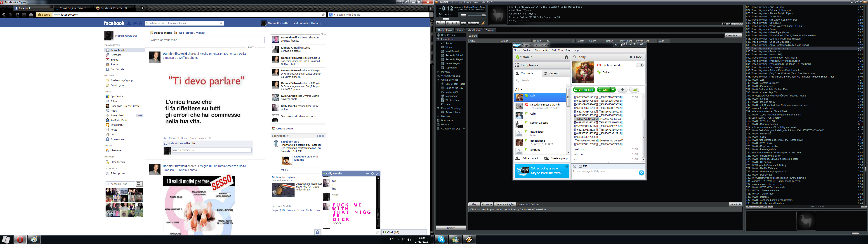
Task: Toggle the Winamp mute button
Action: coord(464,15)
